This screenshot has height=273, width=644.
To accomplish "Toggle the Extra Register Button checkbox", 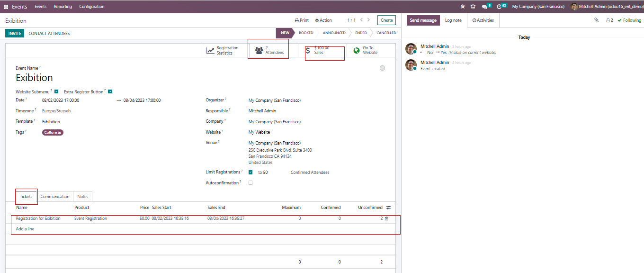I will click(x=110, y=91).
